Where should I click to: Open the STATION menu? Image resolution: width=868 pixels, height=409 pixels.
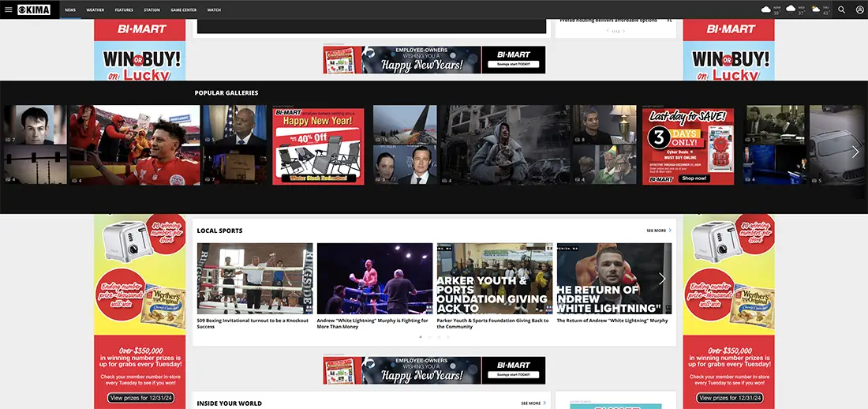152,10
